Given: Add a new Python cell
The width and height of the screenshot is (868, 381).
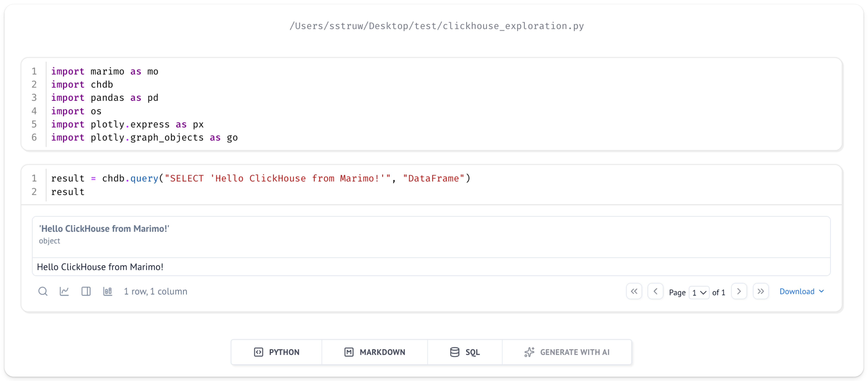Looking at the screenshot, I should [x=277, y=352].
